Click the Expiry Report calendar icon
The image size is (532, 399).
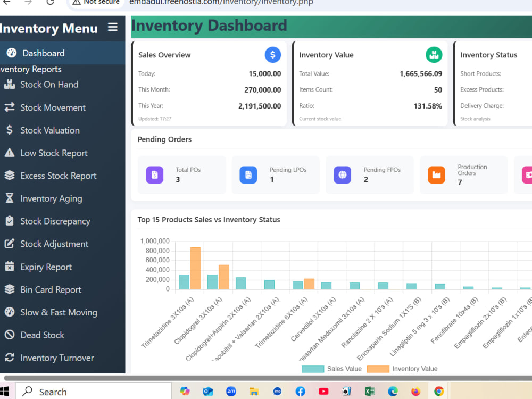[10, 267]
